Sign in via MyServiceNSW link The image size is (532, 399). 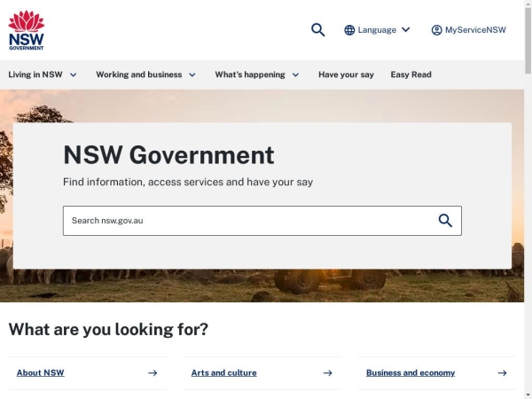click(469, 30)
